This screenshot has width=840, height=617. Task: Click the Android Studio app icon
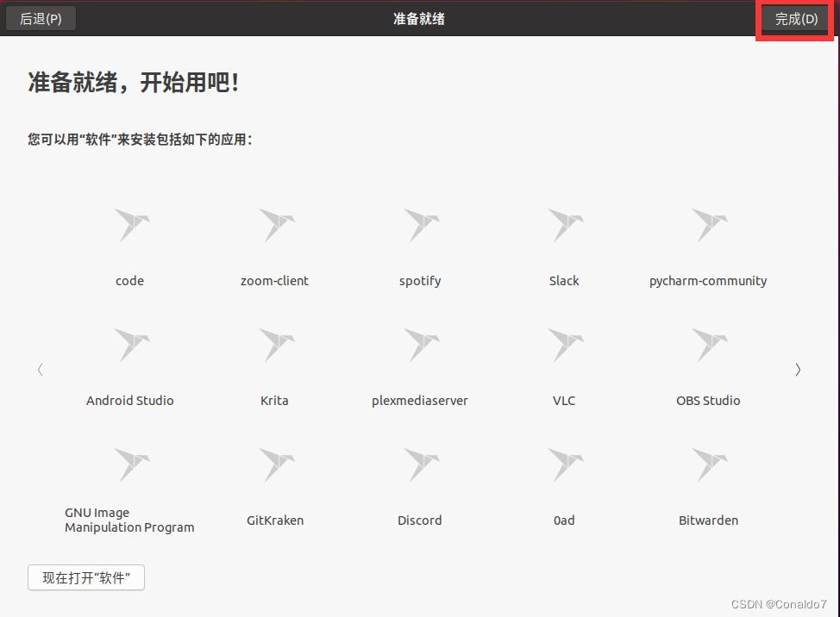coord(132,345)
